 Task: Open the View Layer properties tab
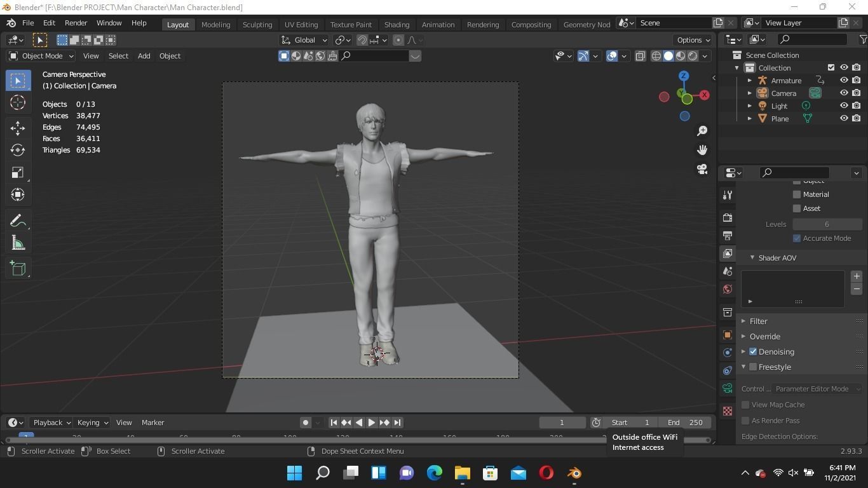click(x=728, y=254)
